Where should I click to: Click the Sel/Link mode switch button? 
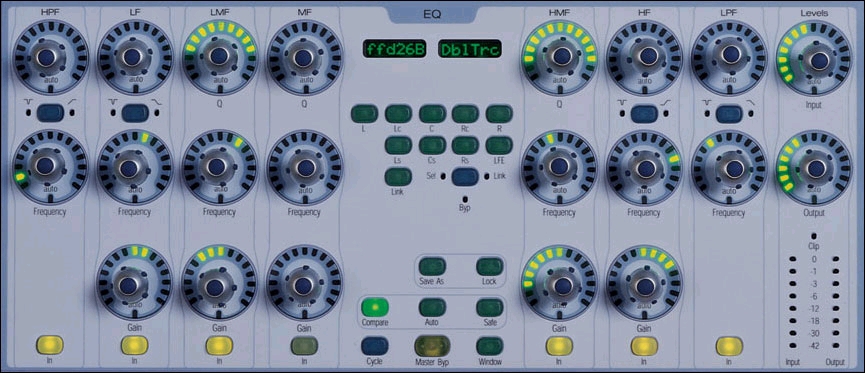tap(466, 177)
